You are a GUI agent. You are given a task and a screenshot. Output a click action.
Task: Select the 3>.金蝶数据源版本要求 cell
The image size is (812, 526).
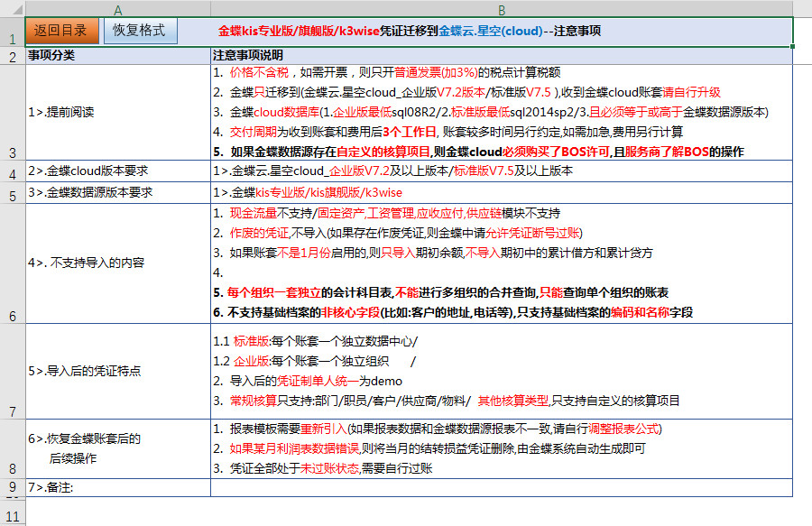[117, 193]
